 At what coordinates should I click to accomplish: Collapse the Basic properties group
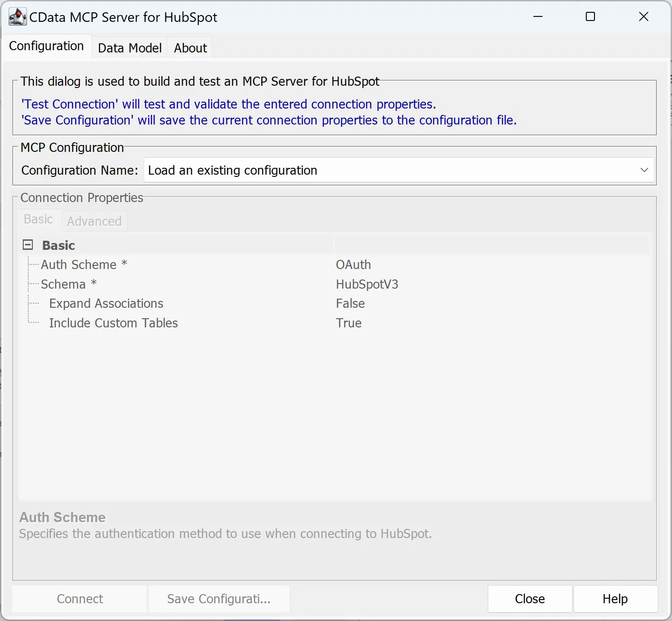tap(27, 244)
